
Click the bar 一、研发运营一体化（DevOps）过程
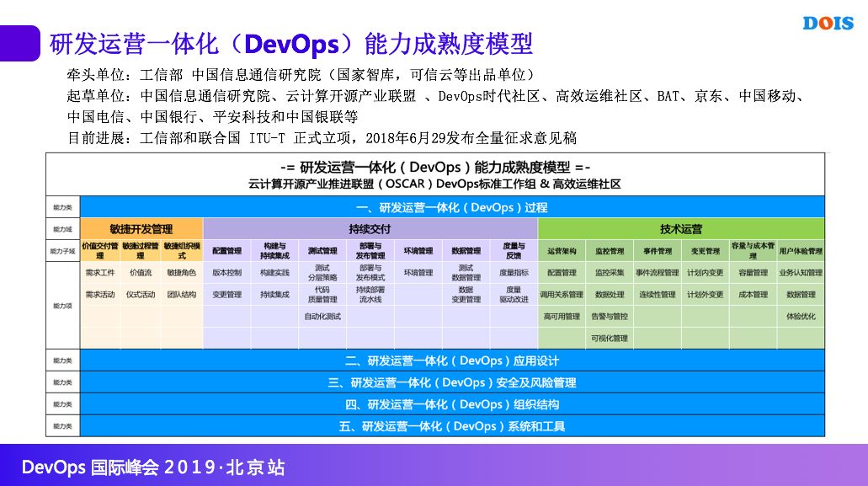pos(452,207)
